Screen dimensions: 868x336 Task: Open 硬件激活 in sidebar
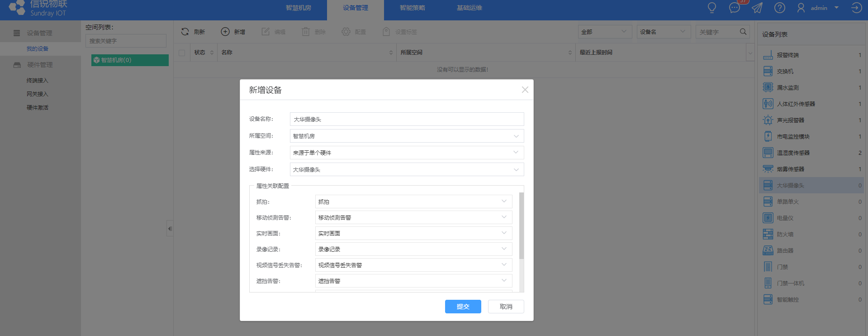(38, 108)
